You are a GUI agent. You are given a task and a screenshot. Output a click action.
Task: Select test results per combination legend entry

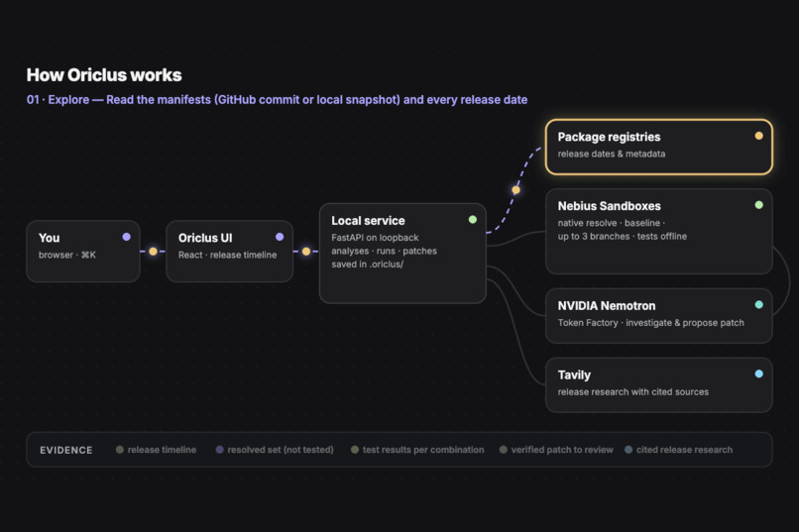coord(417,450)
